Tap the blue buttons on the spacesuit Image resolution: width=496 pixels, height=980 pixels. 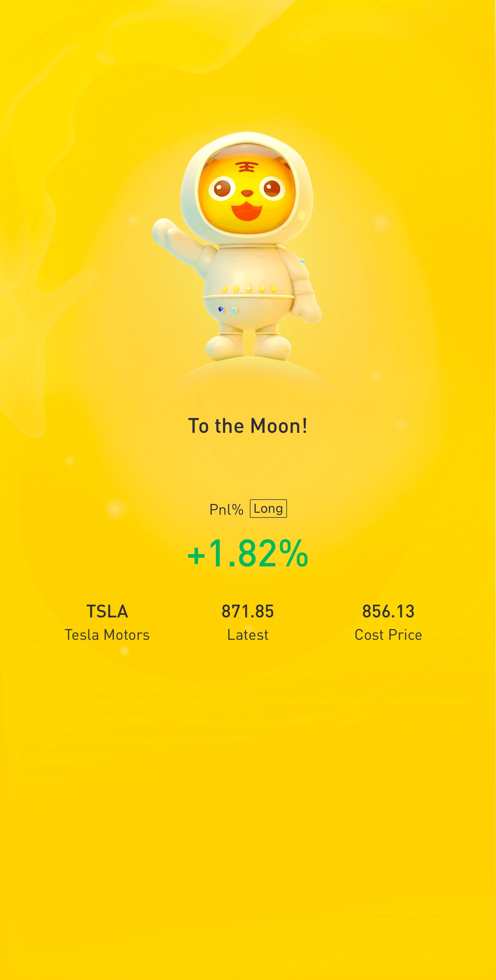[228, 310]
